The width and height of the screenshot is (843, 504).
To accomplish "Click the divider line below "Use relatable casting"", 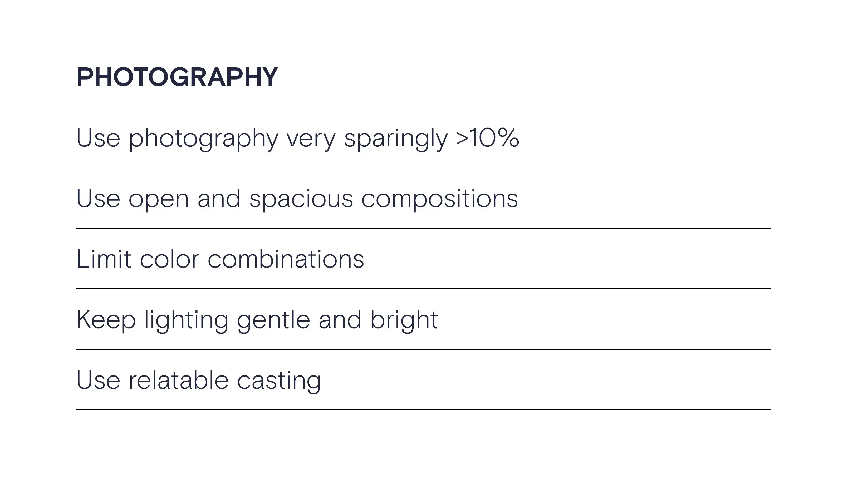I will (423, 409).
